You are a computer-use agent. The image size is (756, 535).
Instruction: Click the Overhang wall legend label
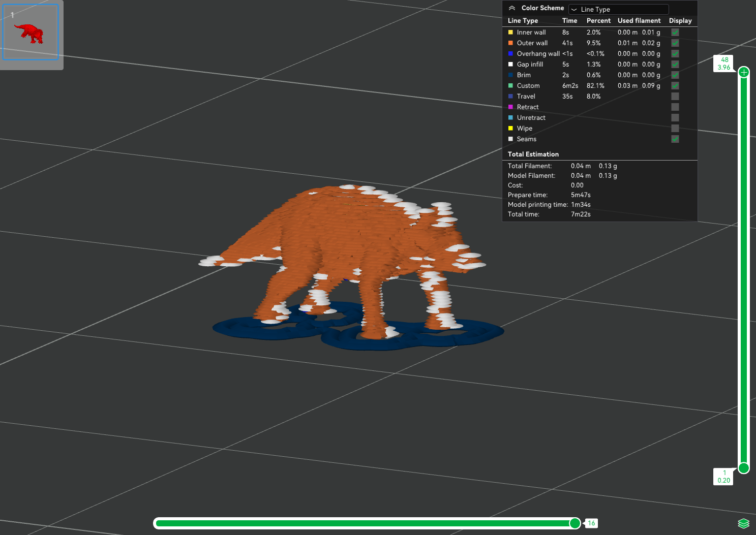tap(538, 54)
